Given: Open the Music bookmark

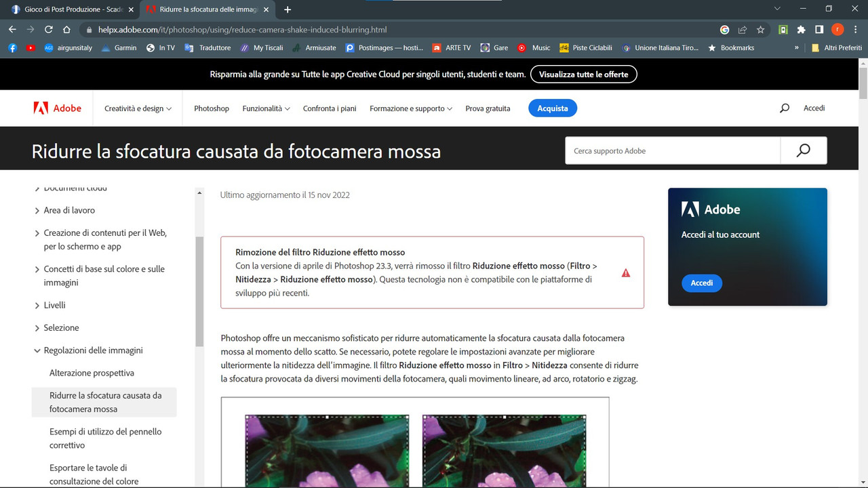Looking at the screenshot, I should point(534,48).
